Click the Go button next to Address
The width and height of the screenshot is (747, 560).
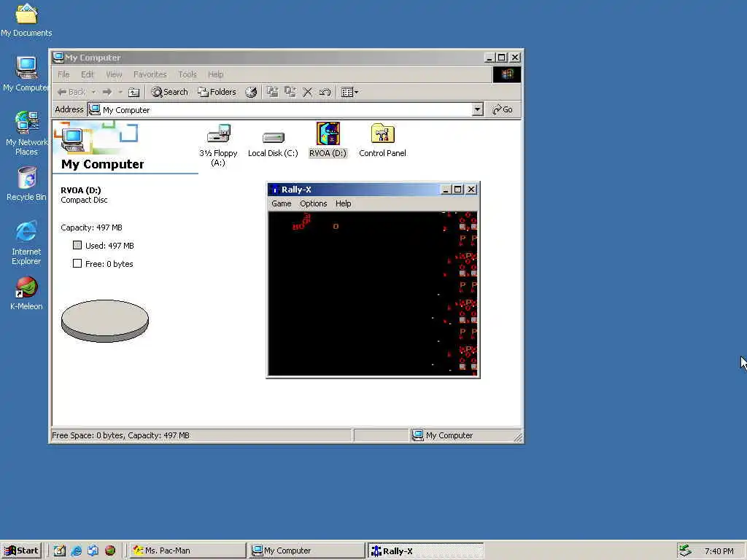(503, 109)
